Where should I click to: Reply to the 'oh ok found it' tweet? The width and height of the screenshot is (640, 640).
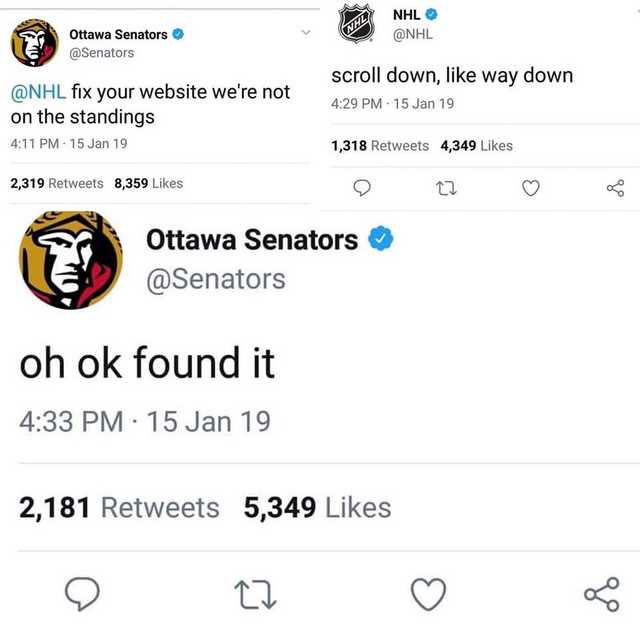coord(82,594)
